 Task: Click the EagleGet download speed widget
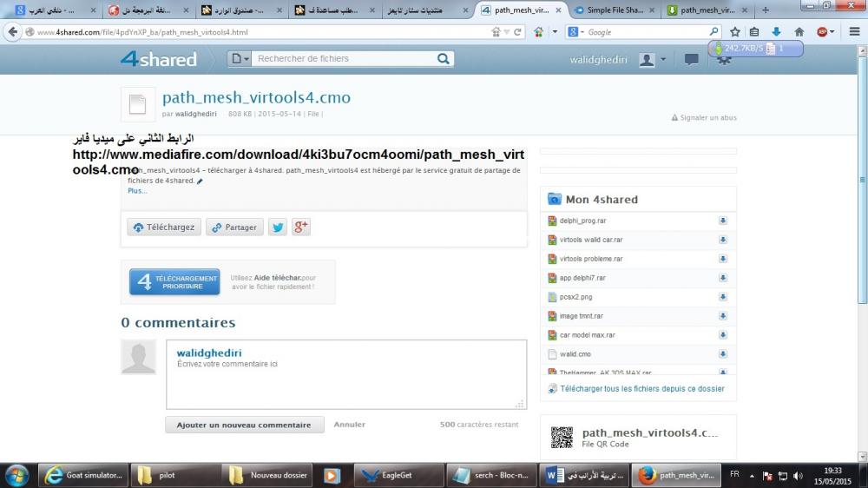(x=756, y=48)
